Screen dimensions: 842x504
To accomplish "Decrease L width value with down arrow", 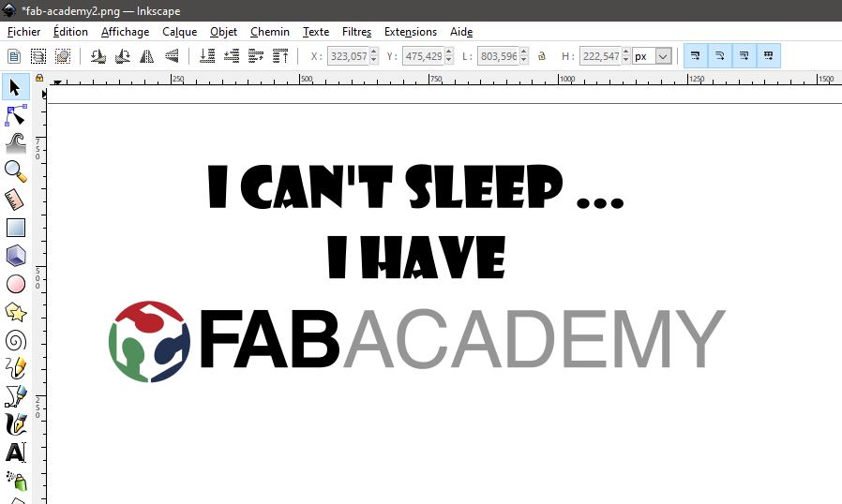I will point(524,60).
